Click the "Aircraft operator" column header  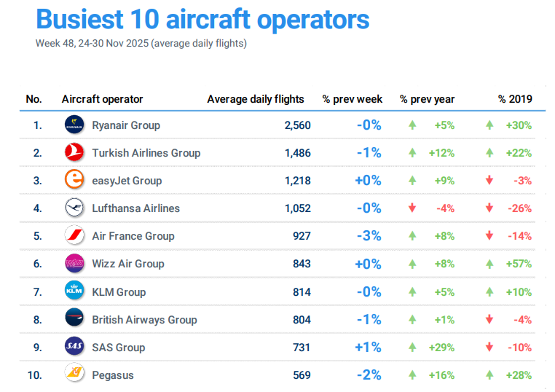pos(103,99)
